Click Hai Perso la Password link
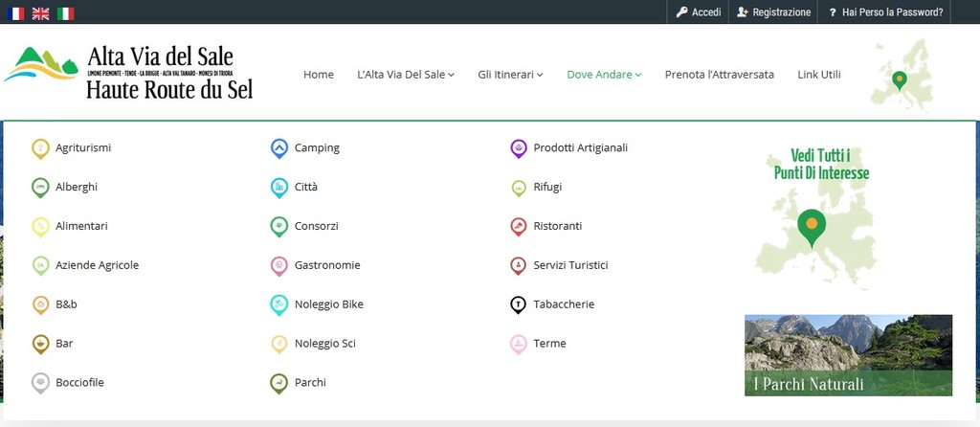 (x=885, y=12)
